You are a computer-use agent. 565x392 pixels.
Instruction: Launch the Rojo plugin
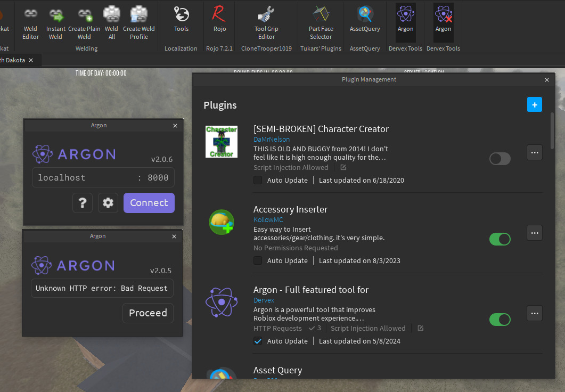(219, 21)
